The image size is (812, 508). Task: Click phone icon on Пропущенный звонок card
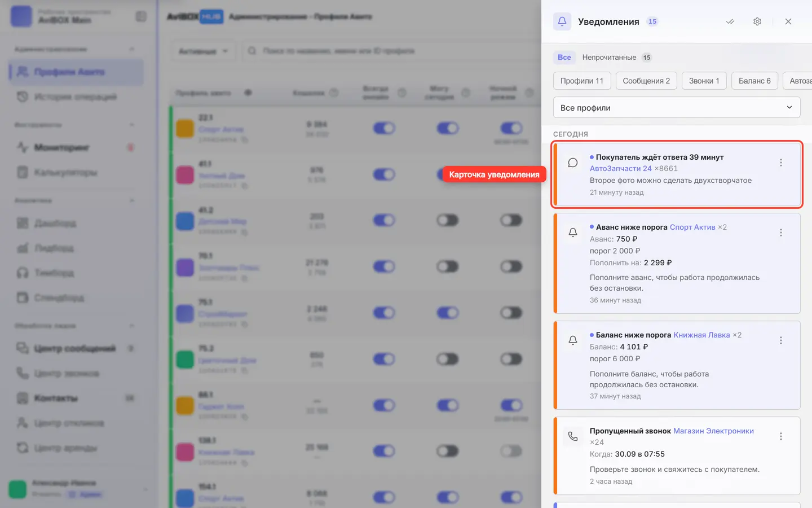click(x=573, y=436)
